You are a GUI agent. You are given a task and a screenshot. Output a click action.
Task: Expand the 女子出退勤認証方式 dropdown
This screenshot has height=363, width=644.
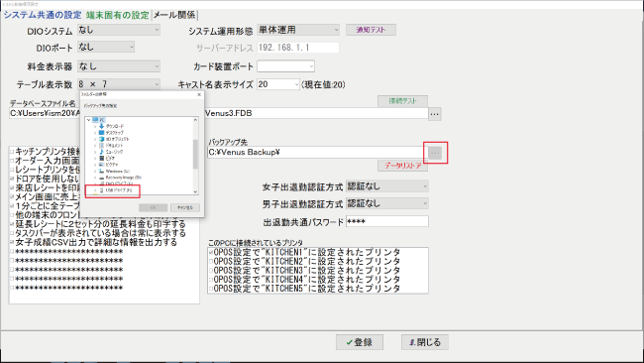point(387,186)
